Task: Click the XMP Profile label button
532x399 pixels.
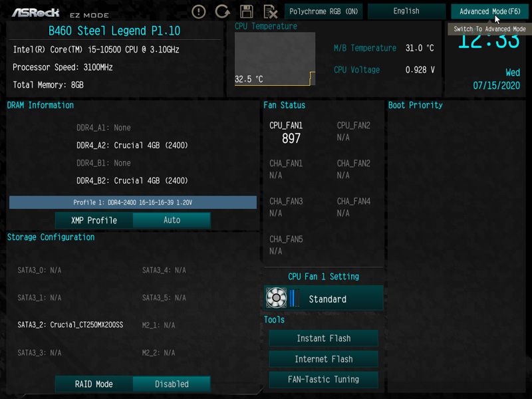Action: click(x=94, y=220)
